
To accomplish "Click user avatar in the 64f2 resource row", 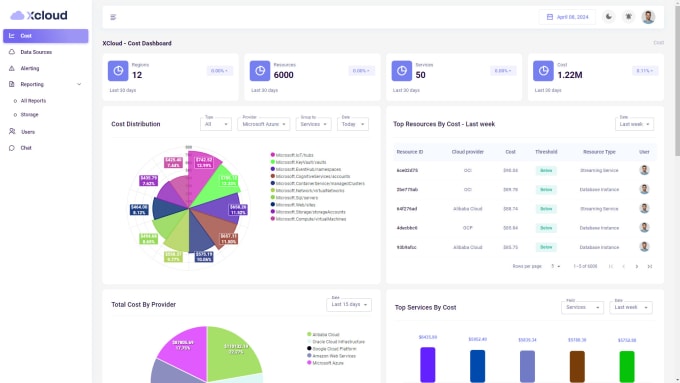I will (644, 208).
